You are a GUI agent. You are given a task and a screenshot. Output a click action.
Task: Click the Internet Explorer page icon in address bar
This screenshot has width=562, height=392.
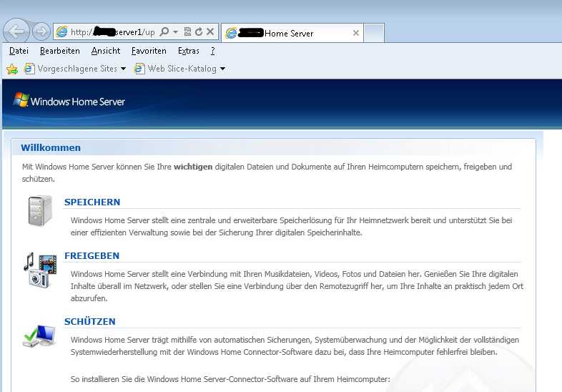(62, 31)
